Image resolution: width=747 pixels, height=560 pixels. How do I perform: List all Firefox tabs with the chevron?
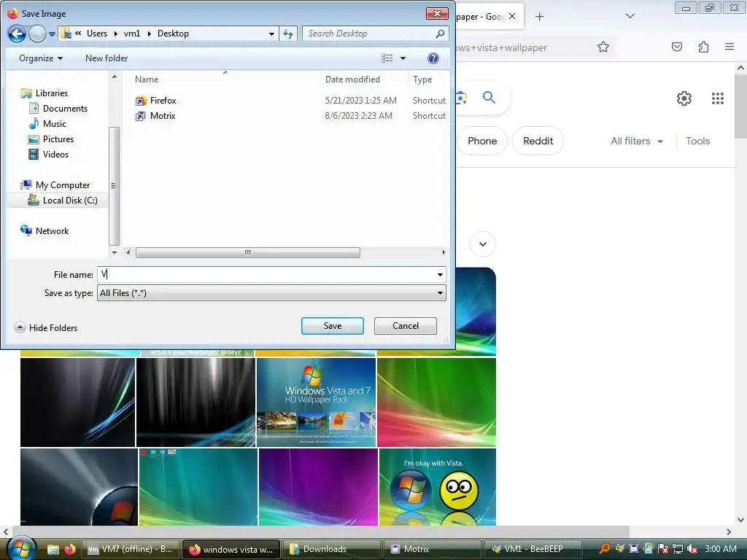pyautogui.click(x=630, y=16)
